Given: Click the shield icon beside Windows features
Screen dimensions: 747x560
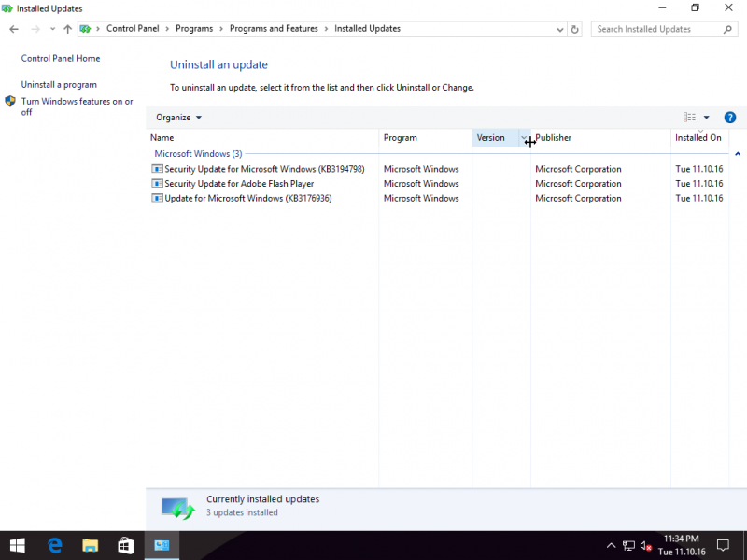Looking at the screenshot, I should [x=10, y=102].
